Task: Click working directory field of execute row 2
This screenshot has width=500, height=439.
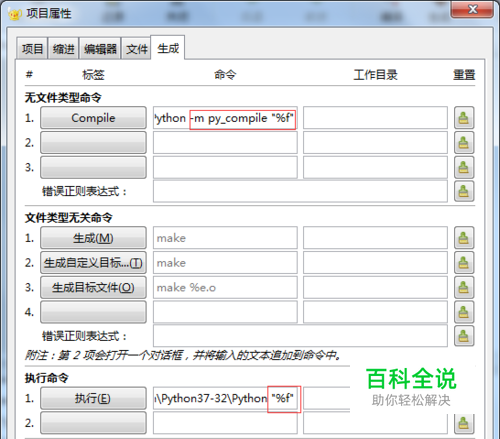Action: click(x=375, y=424)
